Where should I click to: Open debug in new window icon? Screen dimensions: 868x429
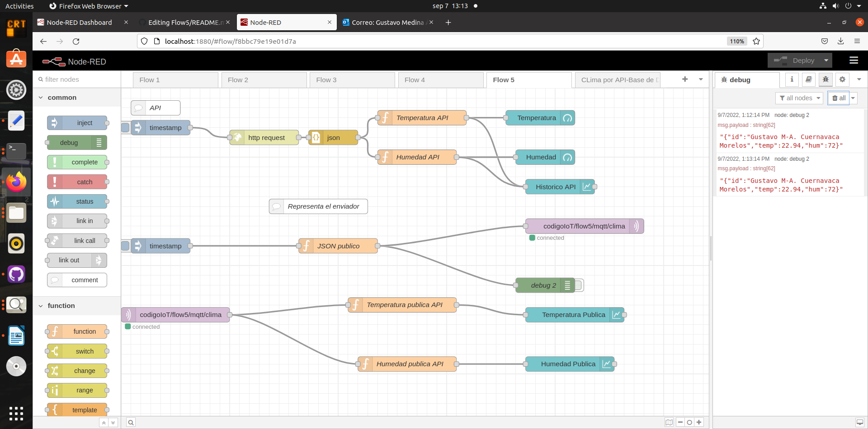click(x=859, y=422)
